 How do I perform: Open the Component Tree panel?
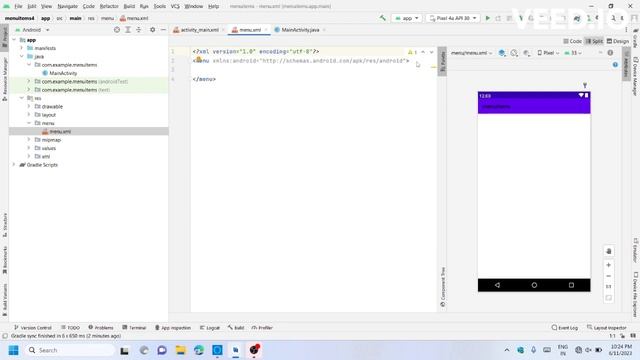442,287
